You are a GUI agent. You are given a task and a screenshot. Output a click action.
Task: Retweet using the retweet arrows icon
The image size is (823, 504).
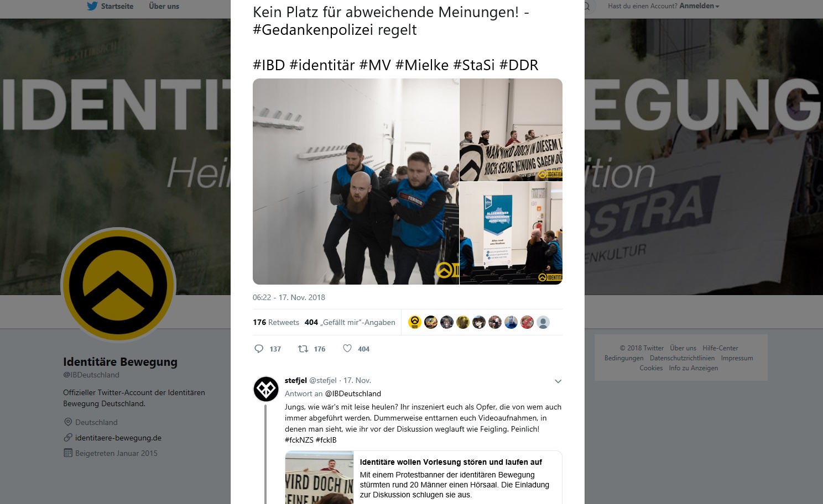[x=303, y=349]
